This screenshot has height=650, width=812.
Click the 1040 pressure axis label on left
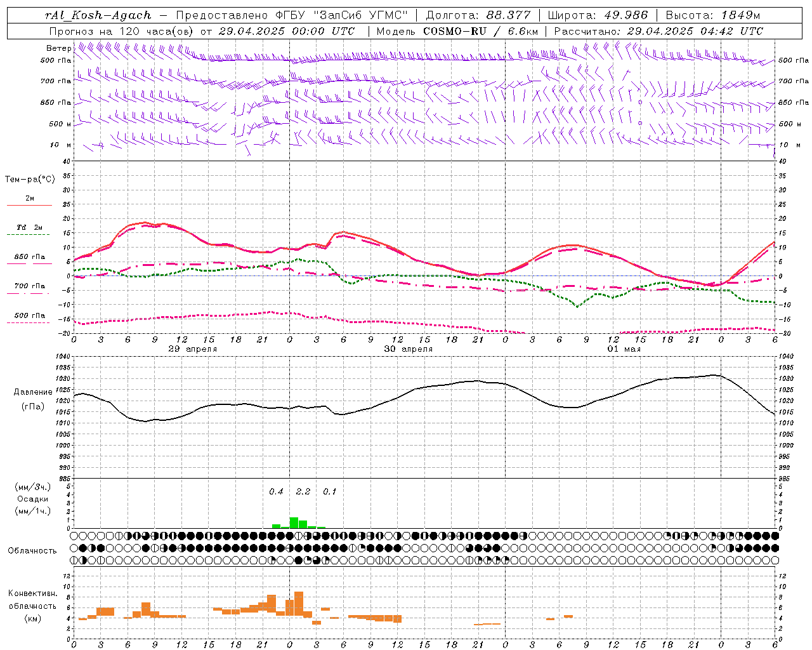tap(63, 356)
